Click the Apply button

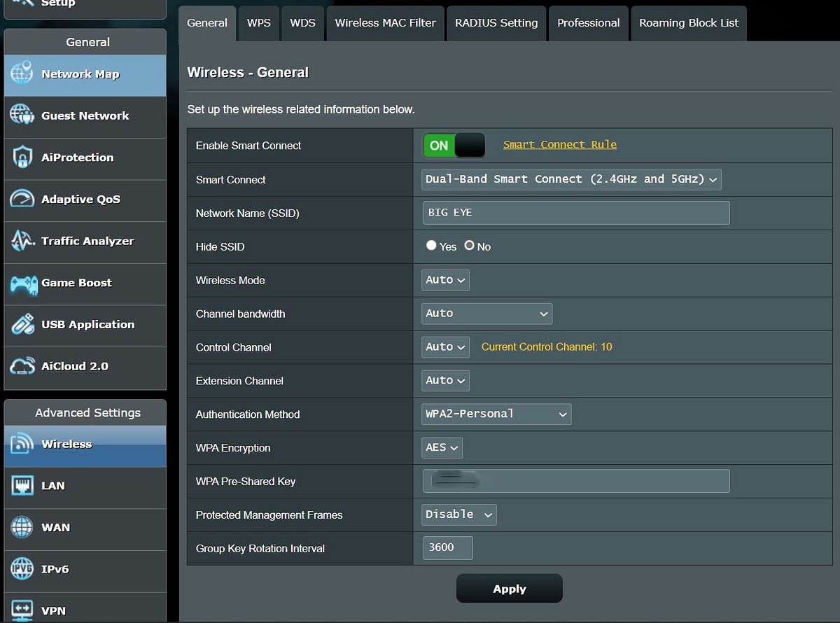[x=509, y=589]
